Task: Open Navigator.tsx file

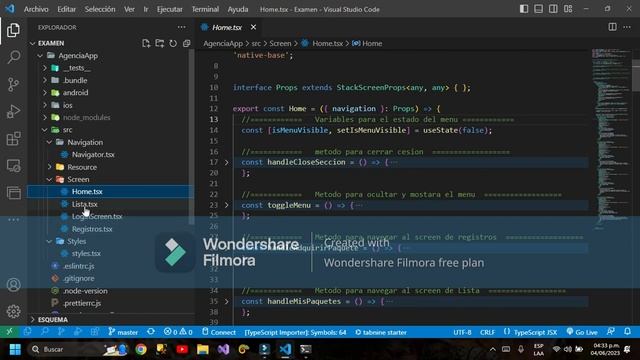Action: tap(93, 155)
